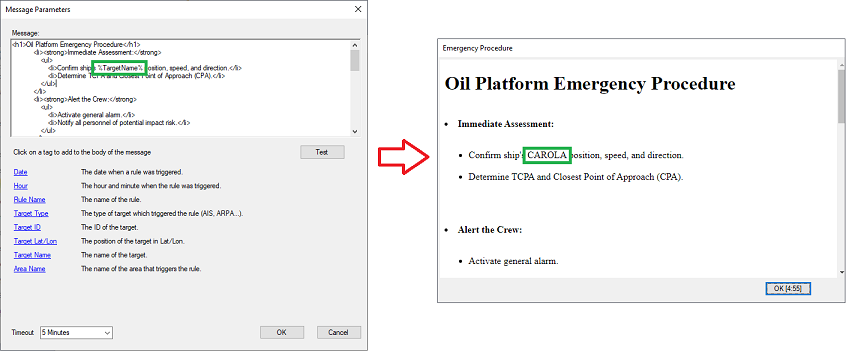852x362 pixels.
Task: Insert the Area Name tag
Action: click(x=29, y=269)
